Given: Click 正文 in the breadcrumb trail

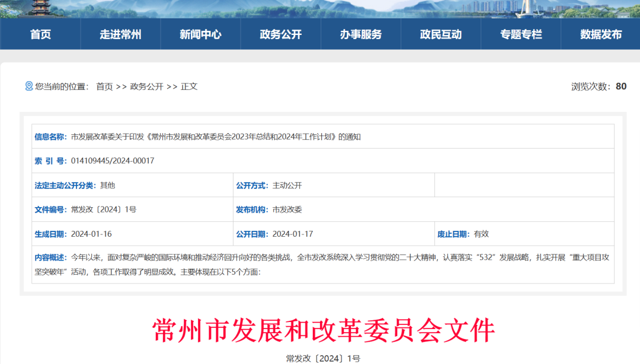Looking at the screenshot, I should point(189,86).
